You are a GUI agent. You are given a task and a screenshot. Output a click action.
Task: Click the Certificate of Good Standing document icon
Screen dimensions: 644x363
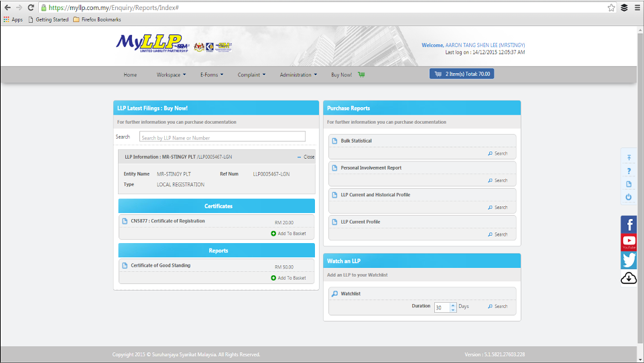click(x=125, y=265)
